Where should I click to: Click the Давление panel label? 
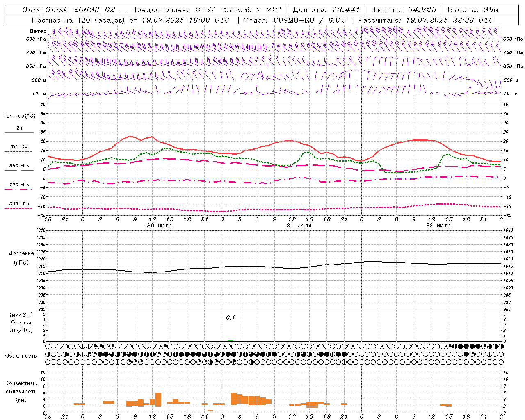tap(21, 253)
